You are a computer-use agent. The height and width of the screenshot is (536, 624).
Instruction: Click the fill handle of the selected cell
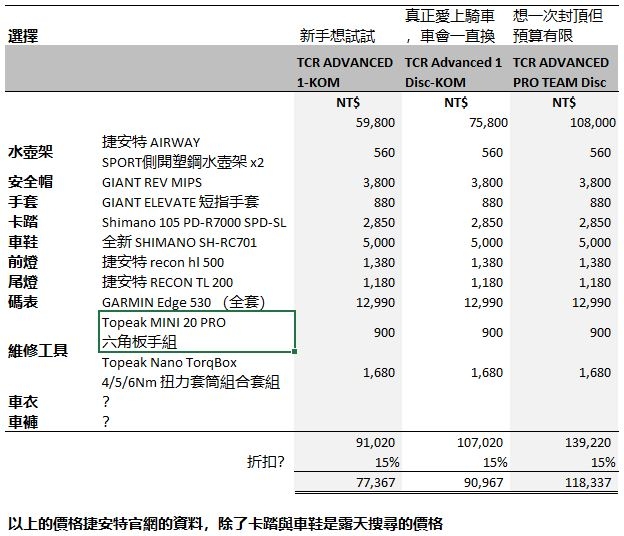[x=294, y=351]
